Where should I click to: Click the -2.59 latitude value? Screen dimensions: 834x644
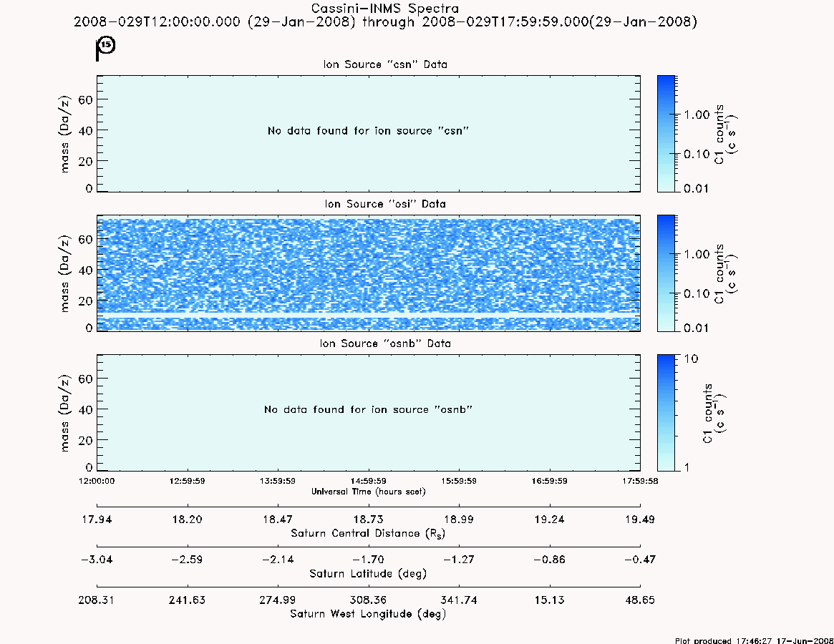(188, 560)
